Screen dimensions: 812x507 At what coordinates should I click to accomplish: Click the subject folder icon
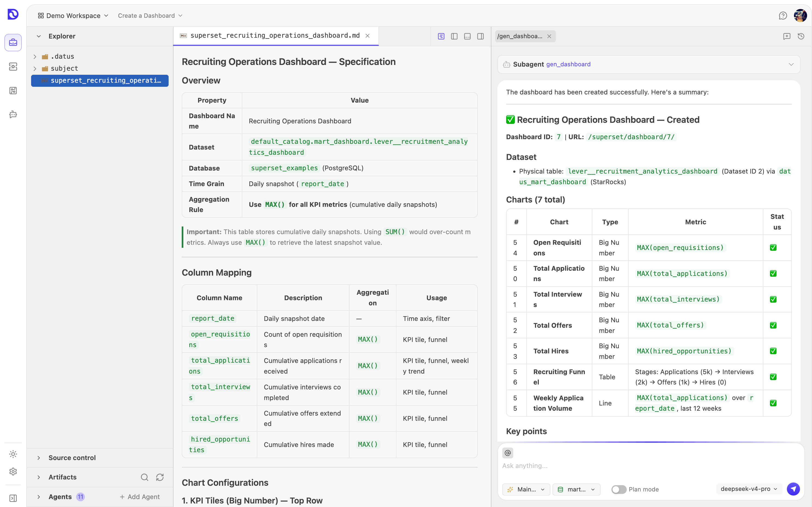pyautogui.click(x=45, y=68)
